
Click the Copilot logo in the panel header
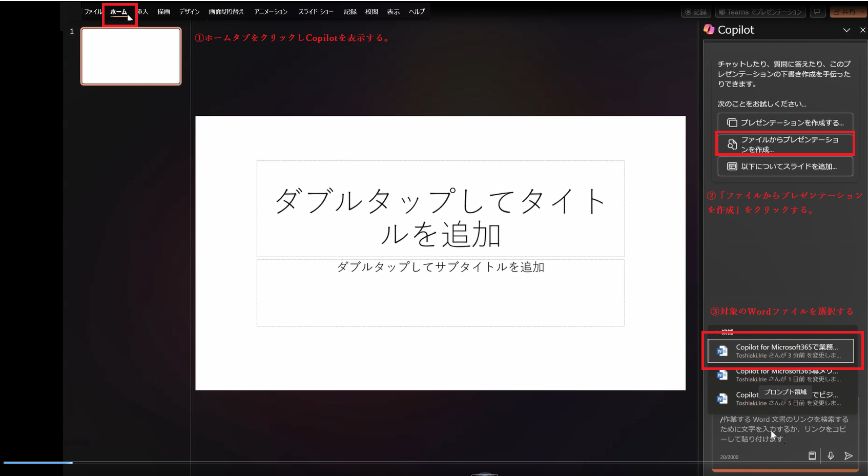click(x=709, y=30)
